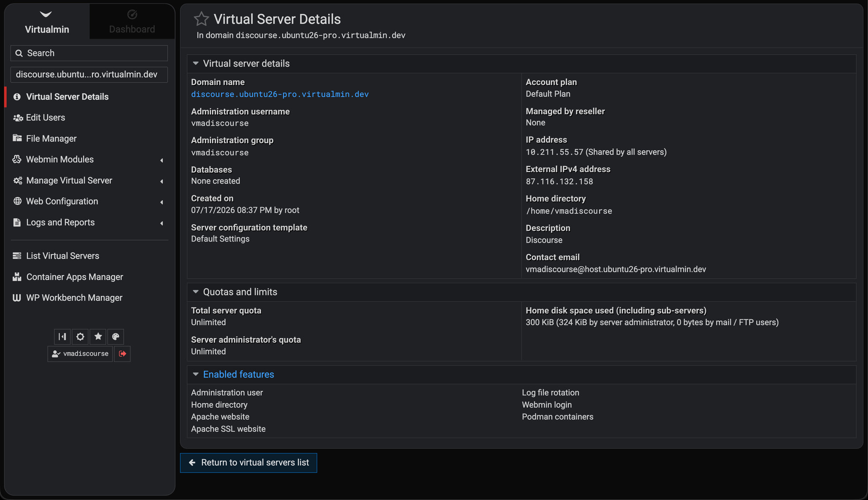Click Return to virtual servers list

(249, 463)
